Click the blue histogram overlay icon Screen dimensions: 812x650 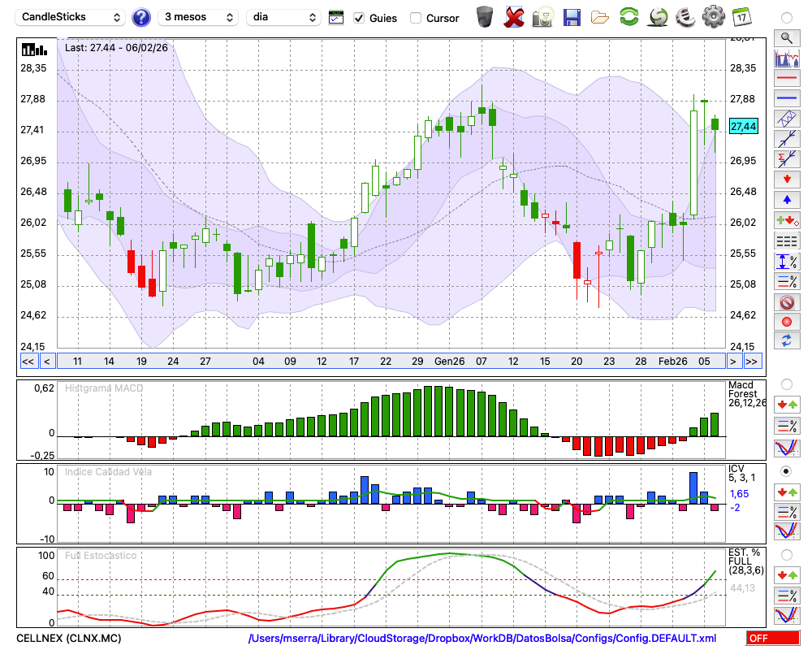pyautogui.click(x=787, y=58)
